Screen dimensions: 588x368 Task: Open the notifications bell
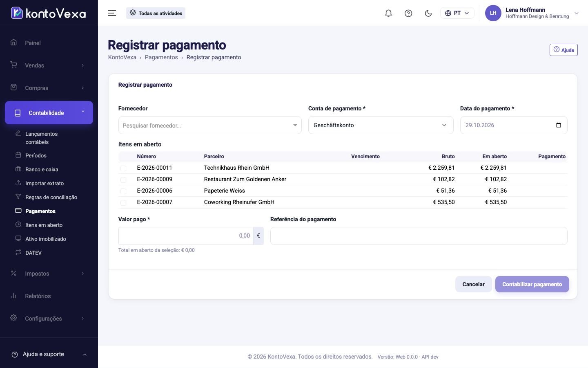pyautogui.click(x=388, y=13)
